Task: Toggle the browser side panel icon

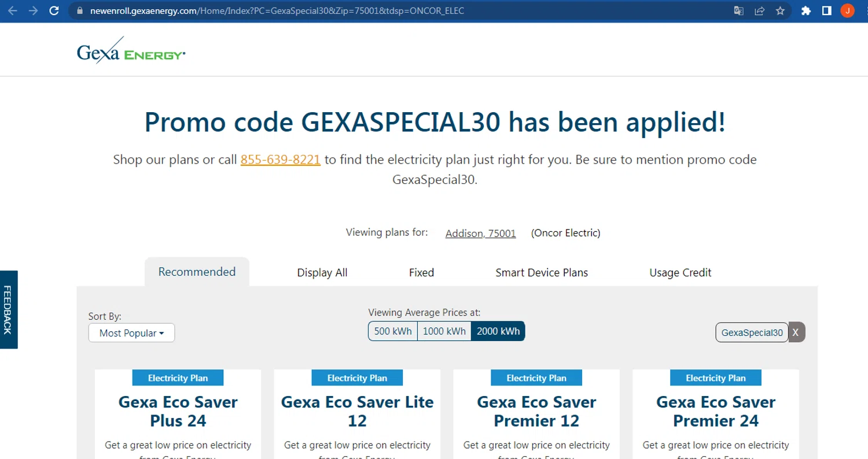Action: (x=827, y=10)
